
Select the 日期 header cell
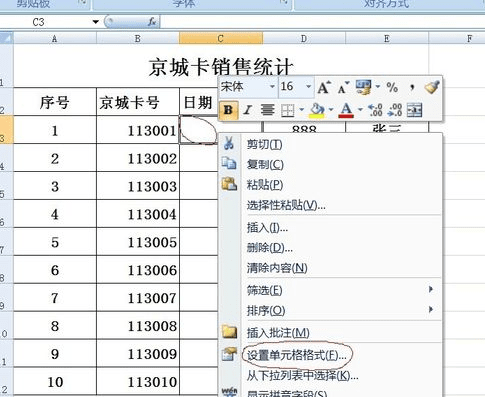point(199,102)
